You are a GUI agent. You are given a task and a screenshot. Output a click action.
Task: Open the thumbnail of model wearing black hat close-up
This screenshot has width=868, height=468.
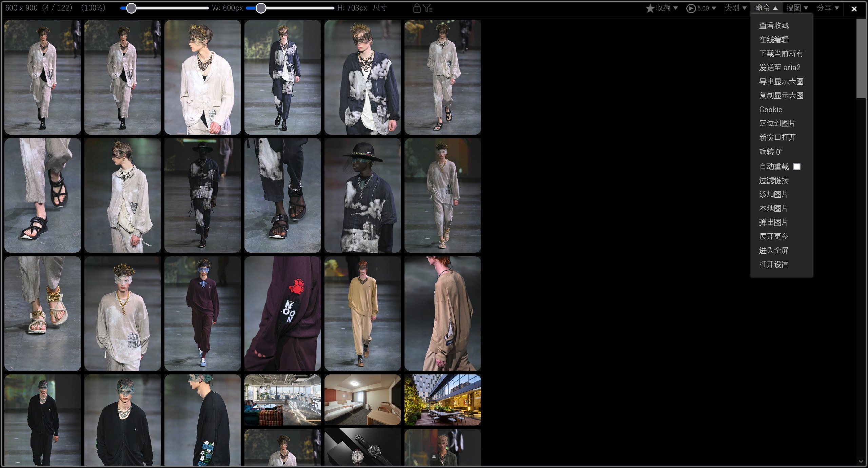[x=363, y=195]
